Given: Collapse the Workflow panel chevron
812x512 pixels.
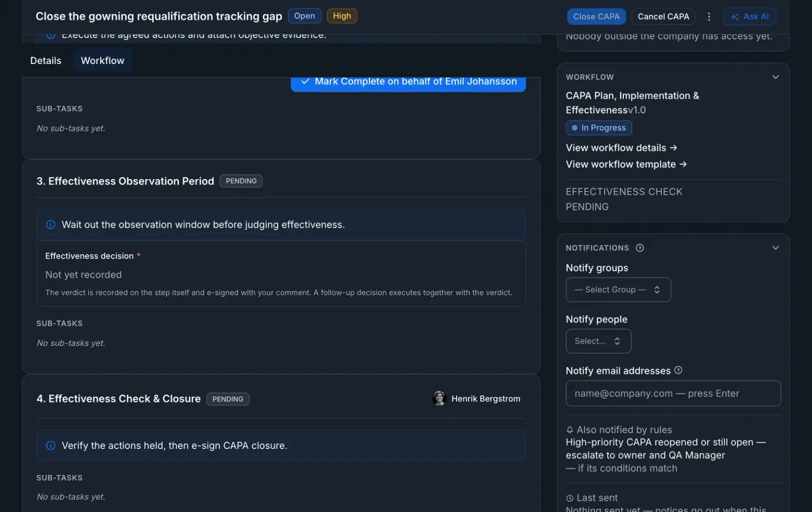Looking at the screenshot, I should (776, 77).
